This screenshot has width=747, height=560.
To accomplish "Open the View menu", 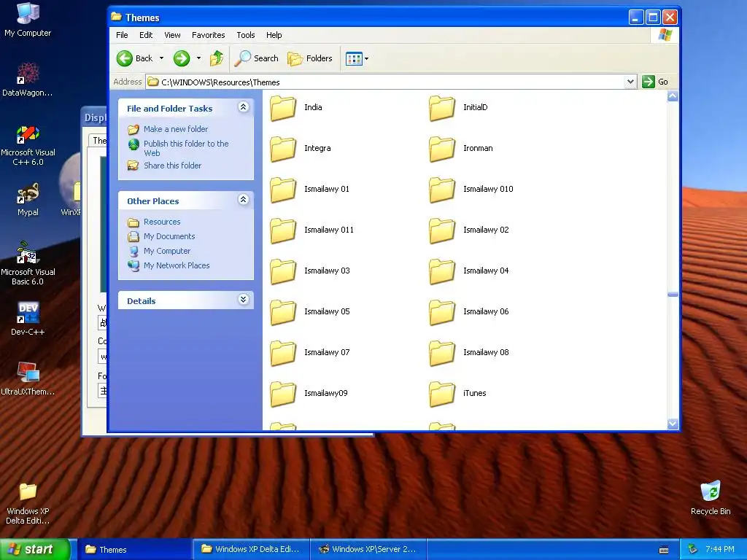I will [x=172, y=35].
